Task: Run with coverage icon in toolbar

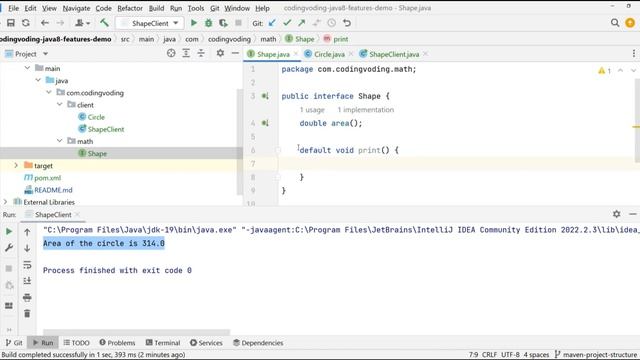Action: [223, 23]
